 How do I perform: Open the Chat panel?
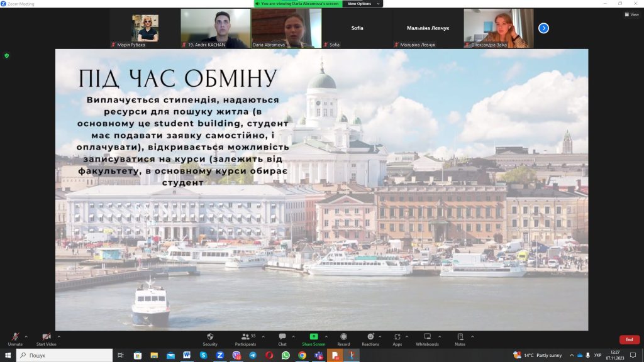pos(282,339)
